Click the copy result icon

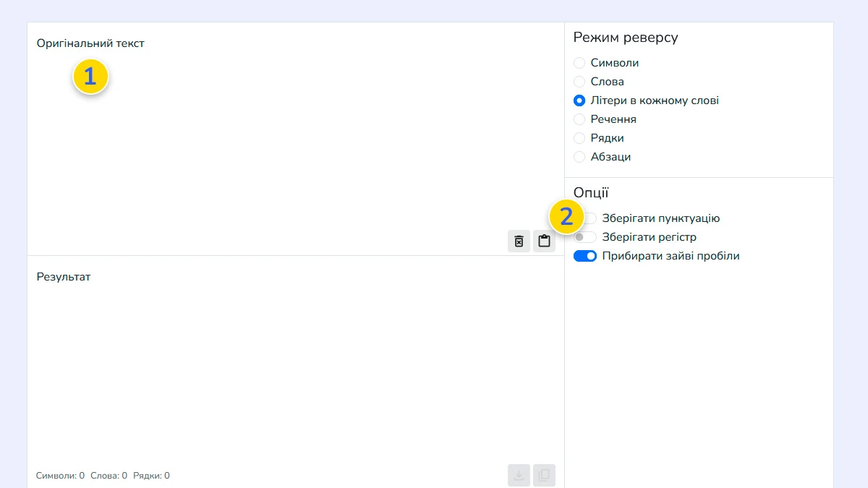point(544,475)
